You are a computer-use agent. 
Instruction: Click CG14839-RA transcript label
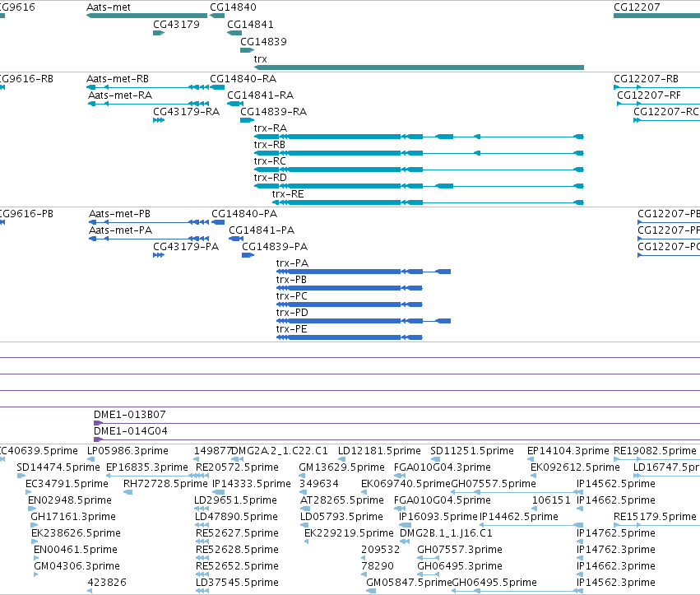(274, 112)
